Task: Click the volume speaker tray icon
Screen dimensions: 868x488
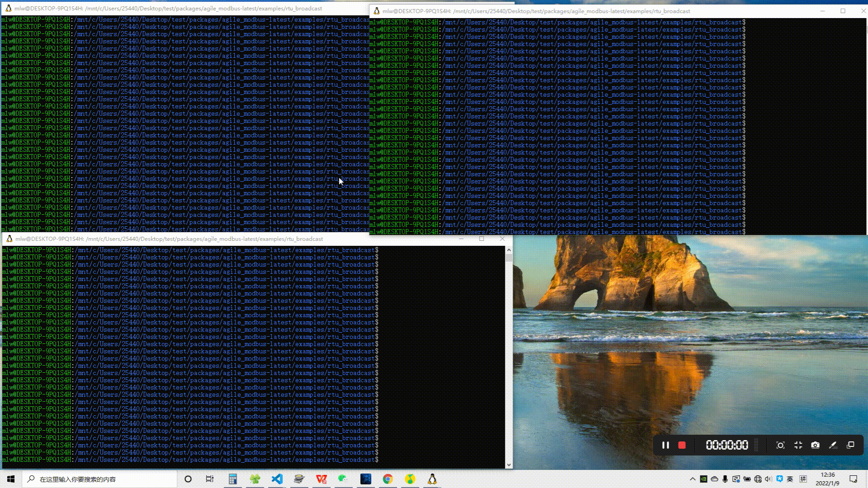Action: pos(768,479)
